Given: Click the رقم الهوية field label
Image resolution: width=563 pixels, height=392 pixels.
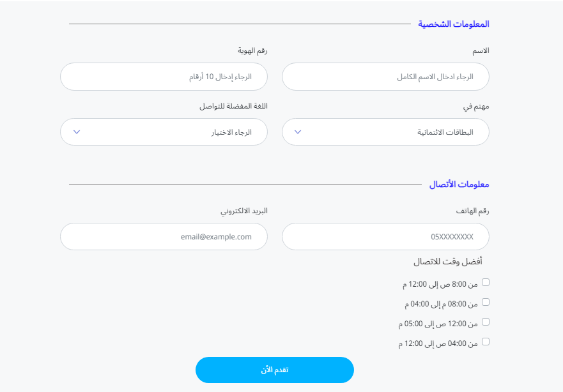Looking at the screenshot, I should (x=252, y=51).
